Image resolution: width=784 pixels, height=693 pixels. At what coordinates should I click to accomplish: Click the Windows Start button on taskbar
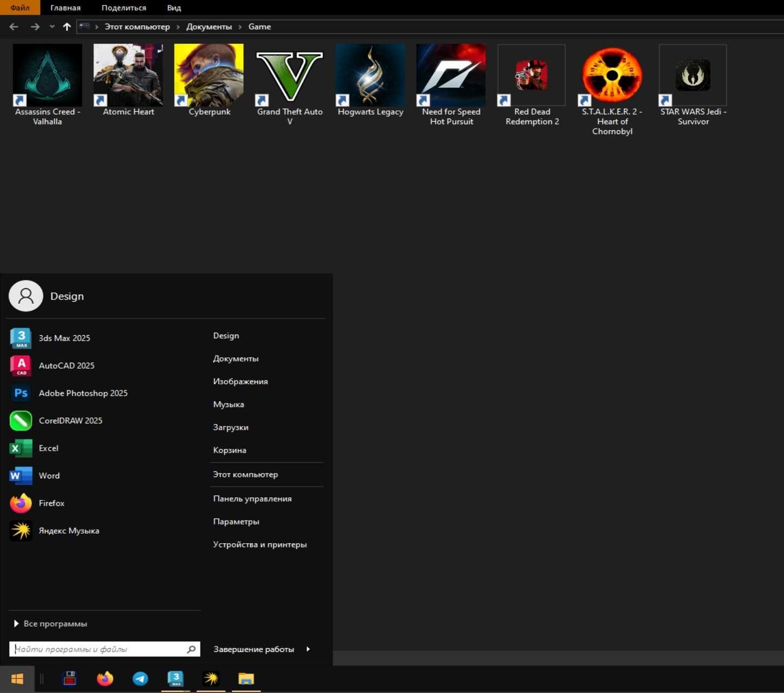(x=17, y=679)
